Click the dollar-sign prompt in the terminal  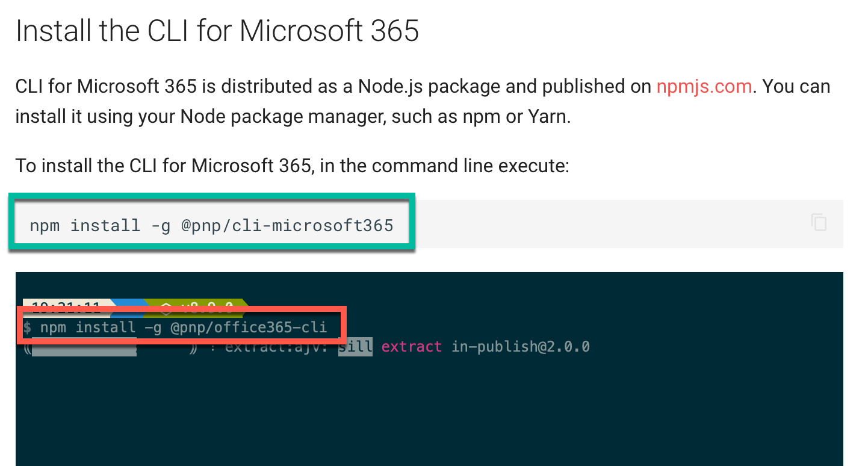coord(28,327)
